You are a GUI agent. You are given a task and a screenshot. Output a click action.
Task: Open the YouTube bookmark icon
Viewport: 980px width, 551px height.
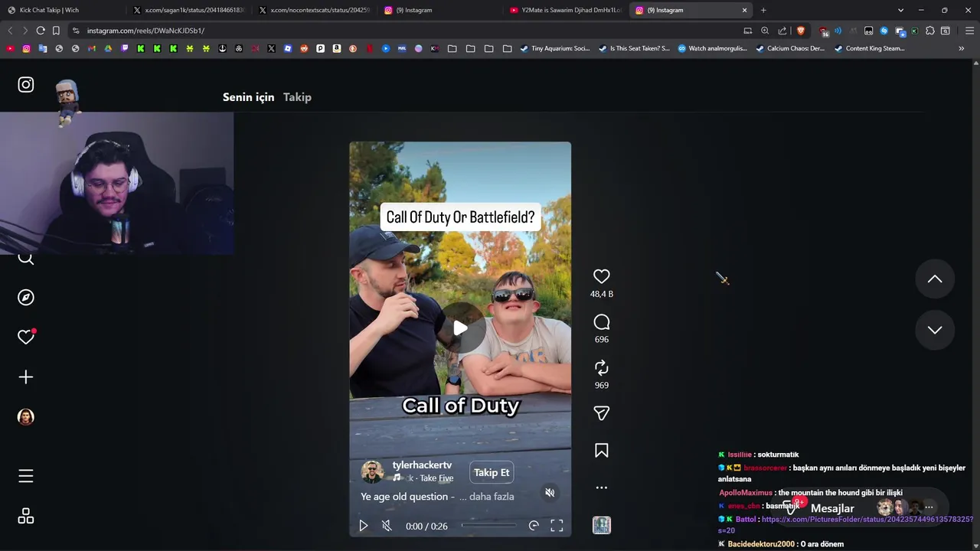tap(10, 48)
